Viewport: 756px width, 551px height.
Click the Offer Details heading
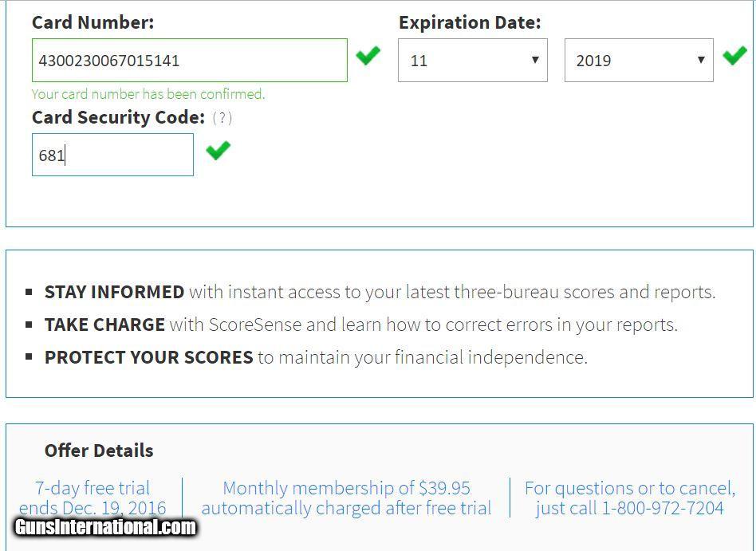99,451
